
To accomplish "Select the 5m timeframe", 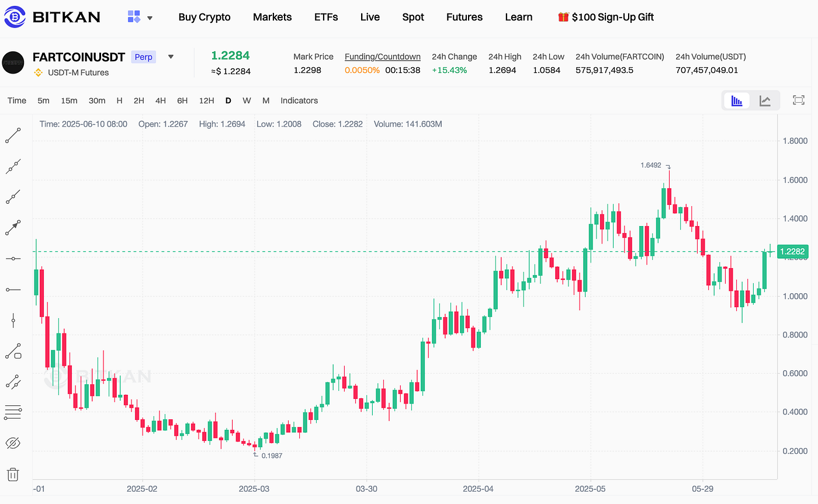I will pyautogui.click(x=43, y=100).
